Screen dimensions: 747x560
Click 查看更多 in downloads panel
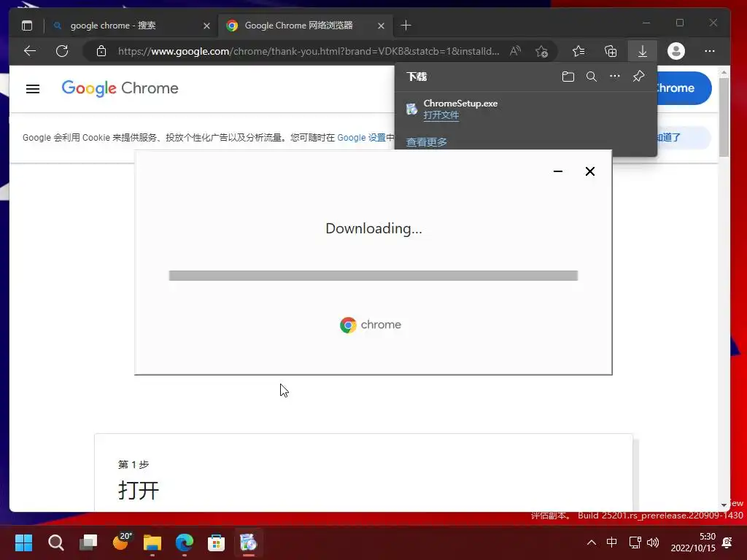pos(426,142)
